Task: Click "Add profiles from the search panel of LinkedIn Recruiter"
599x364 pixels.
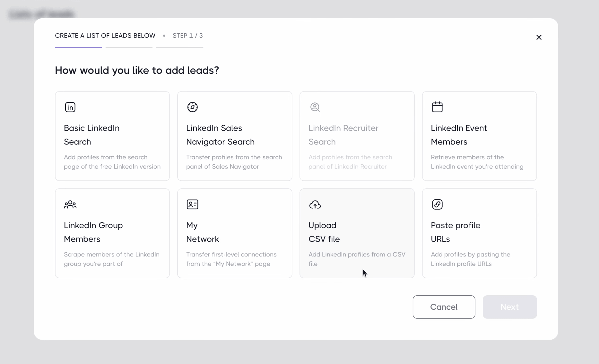Action: [350, 162]
